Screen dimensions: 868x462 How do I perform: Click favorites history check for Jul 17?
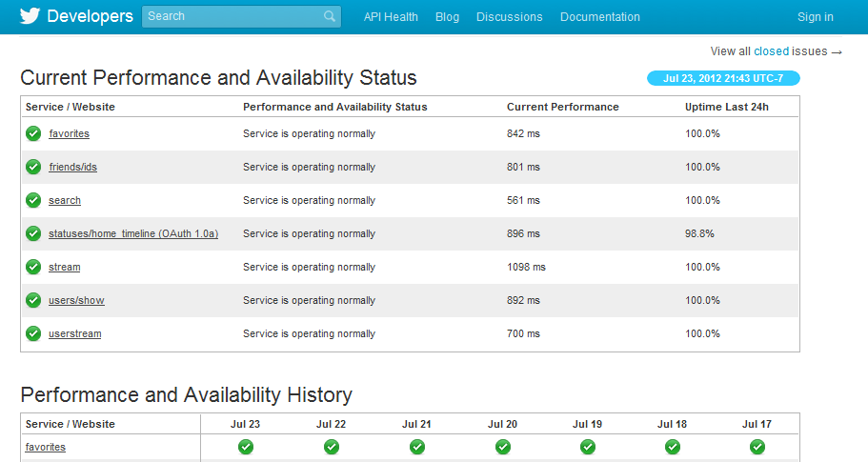pos(757,447)
